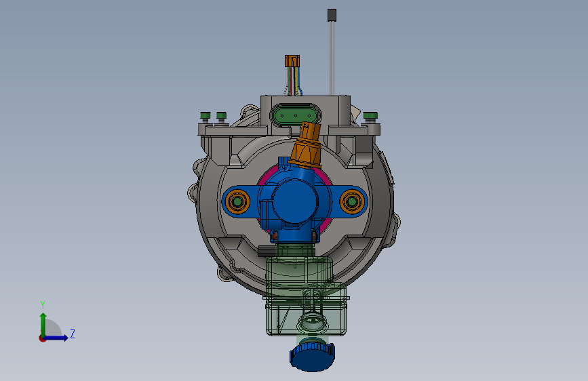This screenshot has width=588, height=381.
Task: Select the right orange bushing on the blue flange
Action: coord(352,202)
